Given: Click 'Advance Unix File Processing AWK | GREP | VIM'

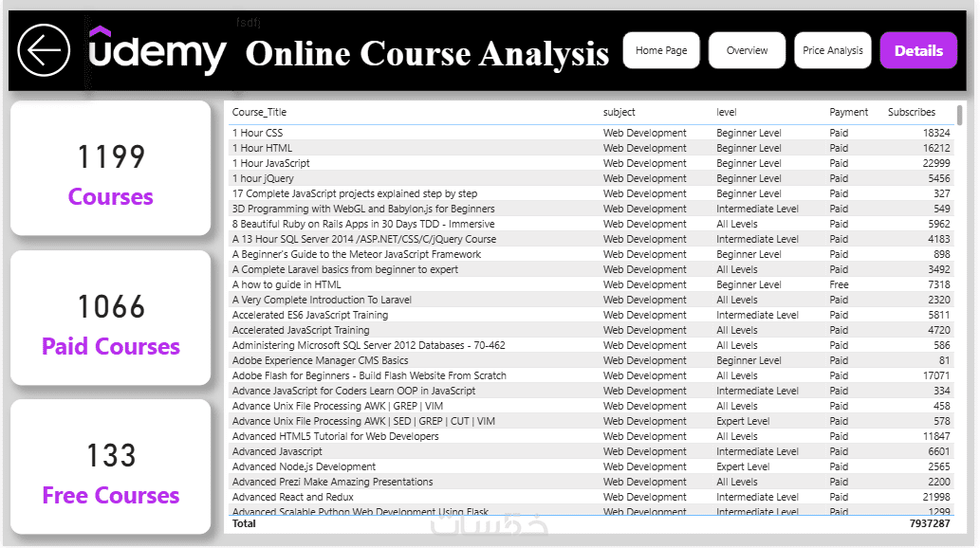Looking at the screenshot, I should [x=338, y=406].
